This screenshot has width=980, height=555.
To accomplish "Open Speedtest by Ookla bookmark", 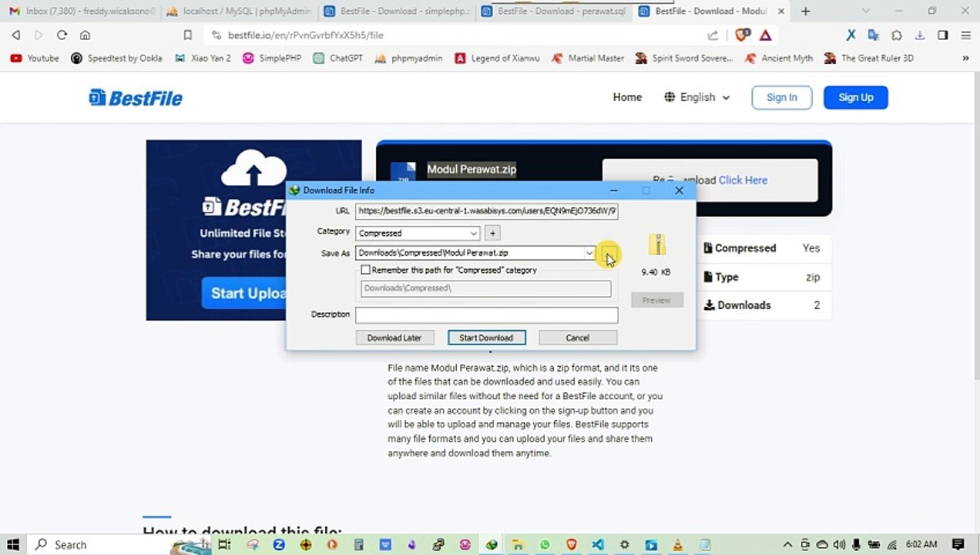I will coord(116,58).
